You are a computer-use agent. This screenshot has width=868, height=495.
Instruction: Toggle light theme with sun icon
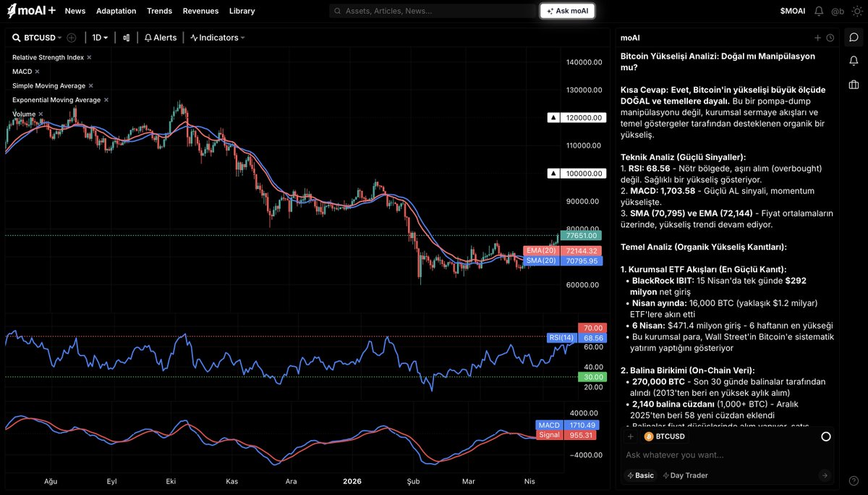856,11
